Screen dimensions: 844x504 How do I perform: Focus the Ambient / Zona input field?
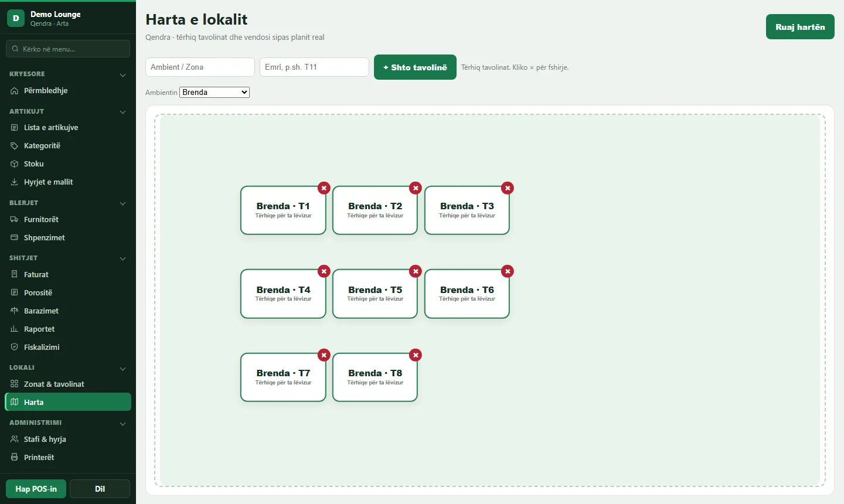[x=200, y=67]
